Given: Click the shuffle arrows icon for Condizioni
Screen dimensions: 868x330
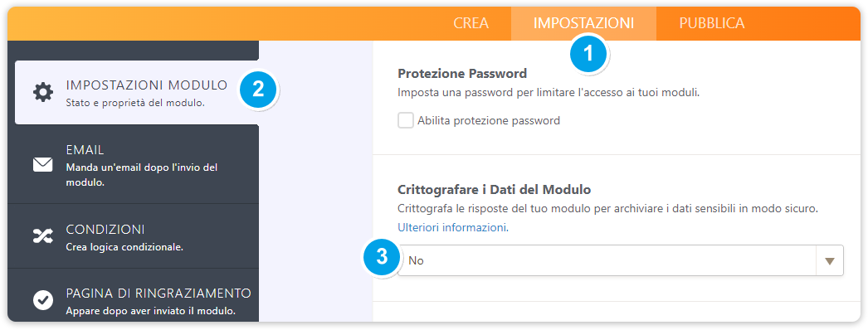Looking at the screenshot, I should pos(42,236).
